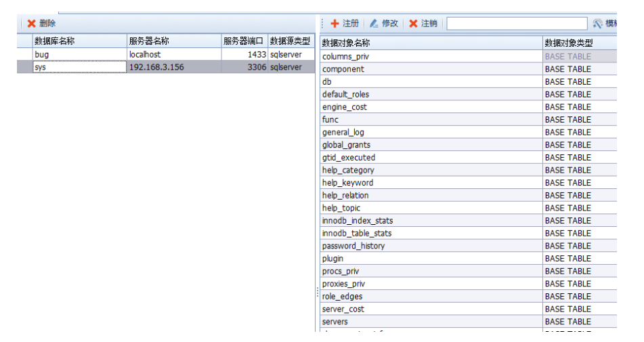Click the search text box in toolbar
Screen dimensions: 644x342
coord(516,24)
